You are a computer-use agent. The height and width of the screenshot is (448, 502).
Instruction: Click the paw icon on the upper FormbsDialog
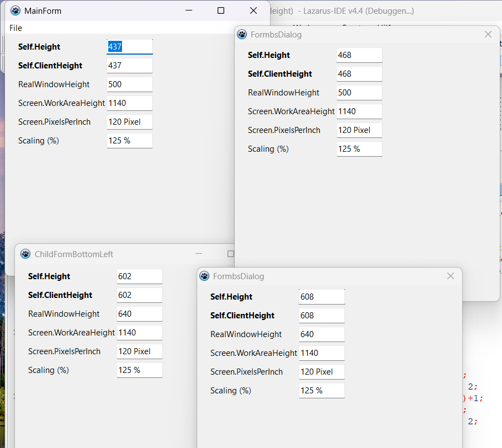point(242,34)
